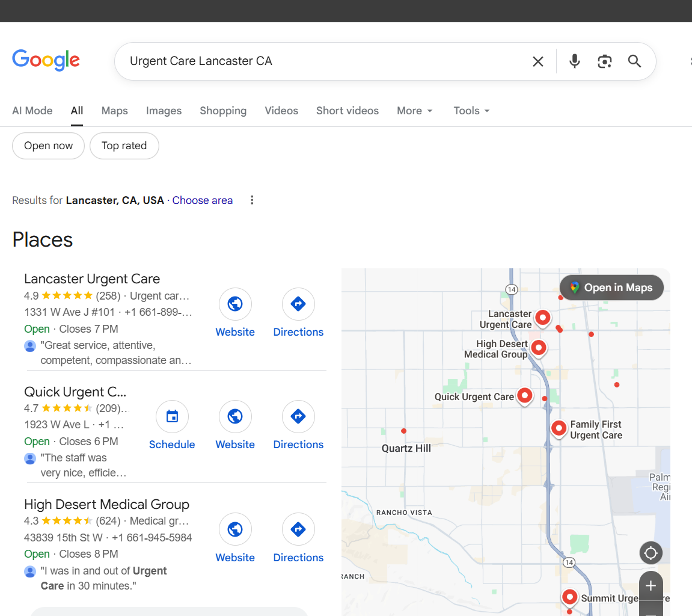The height and width of the screenshot is (616, 692).
Task: Click the map's my-location target icon
Action: (x=651, y=553)
